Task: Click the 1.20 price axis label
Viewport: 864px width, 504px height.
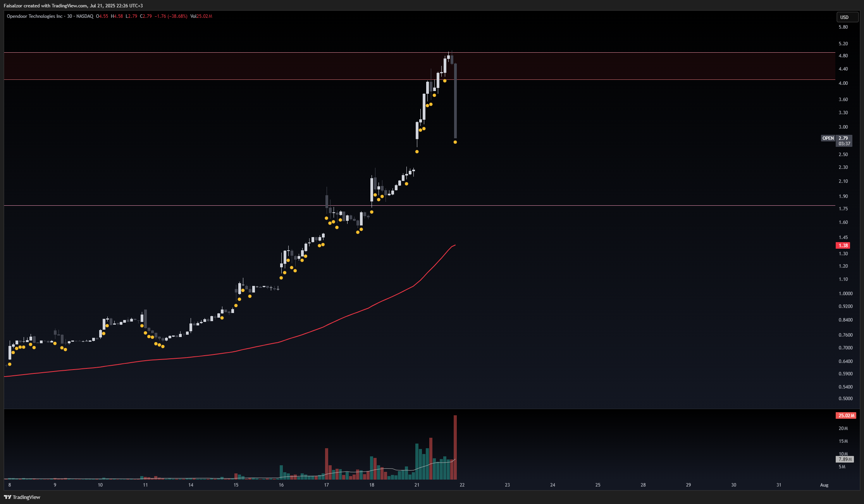Action: pos(843,266)
